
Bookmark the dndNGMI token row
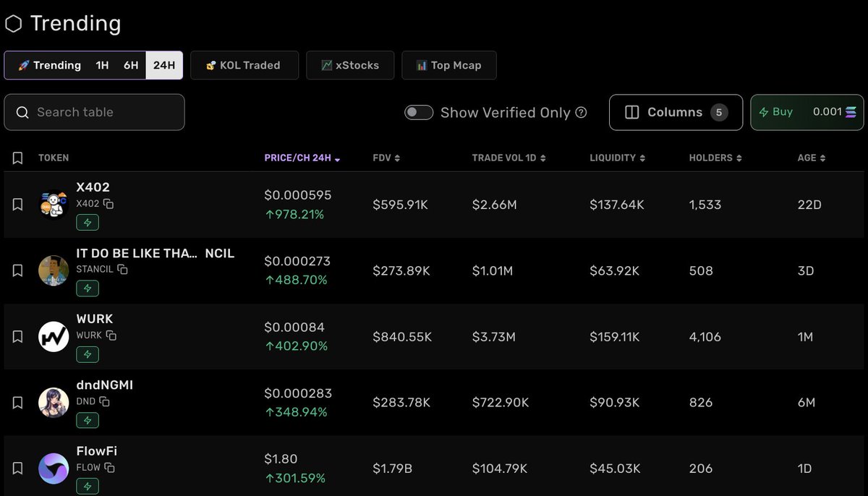pyautogui.click(x=18, y=403)
